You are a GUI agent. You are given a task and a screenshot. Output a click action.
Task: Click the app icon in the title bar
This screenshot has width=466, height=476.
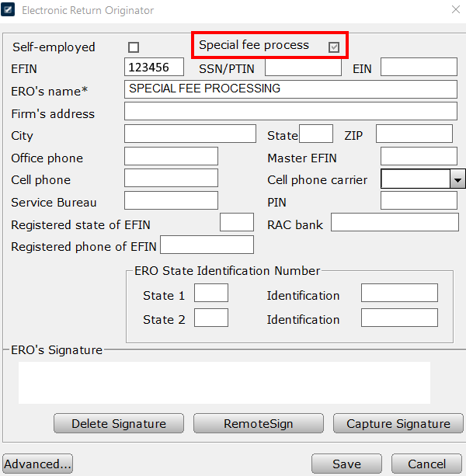tap(10, 10)
